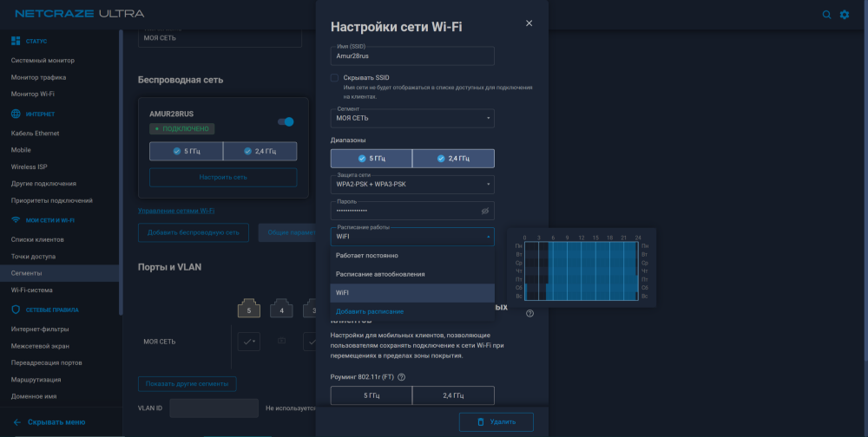Open the Сегмент dropdown
Image resolution: width=868 pixels, height=437 pixels.
[x=412, y=119]
